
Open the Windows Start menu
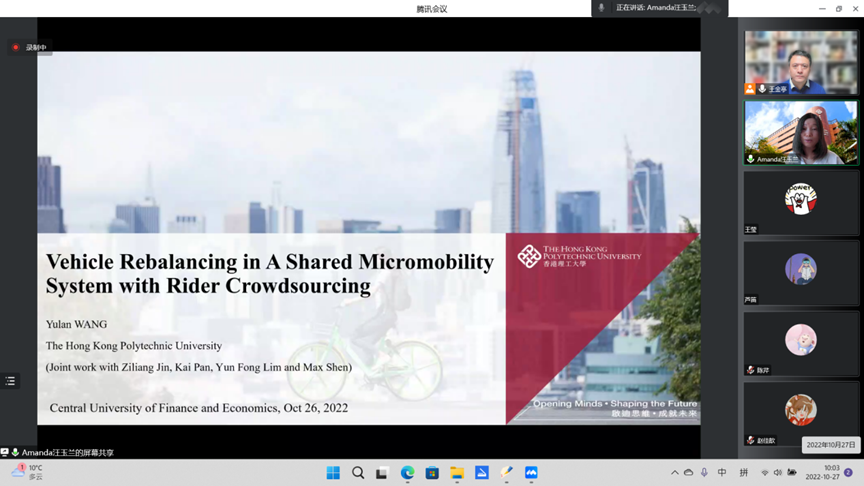click(x=333, y=473)
